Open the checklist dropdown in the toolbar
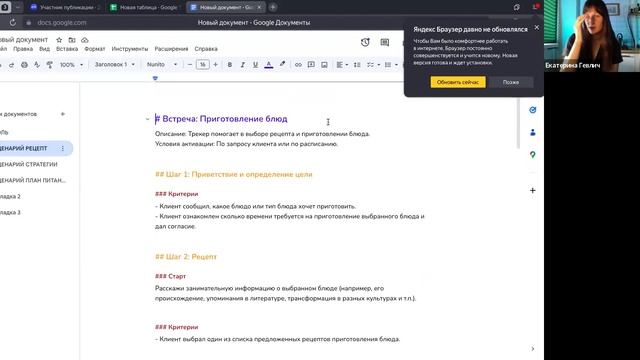640x360 pixels. click(373, 64)
